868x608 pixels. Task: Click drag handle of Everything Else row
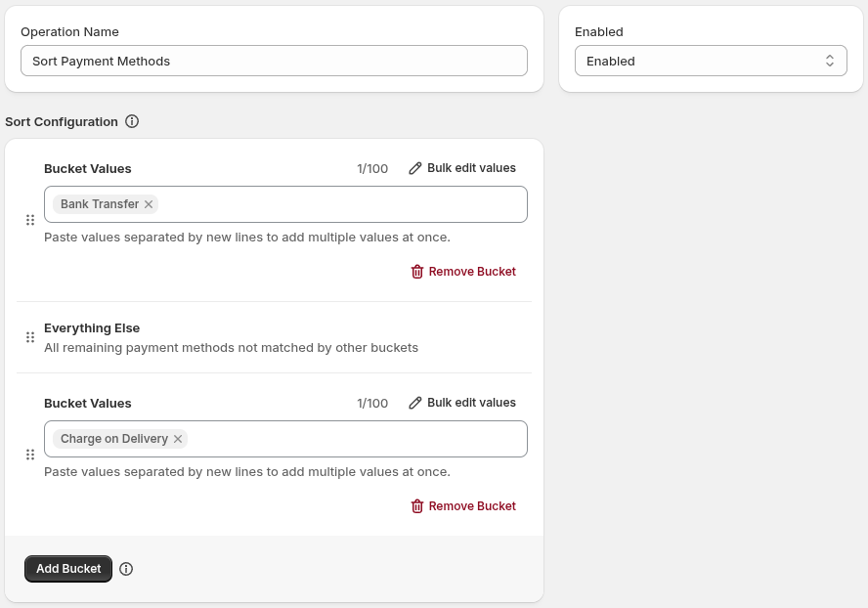pos(30,337)
